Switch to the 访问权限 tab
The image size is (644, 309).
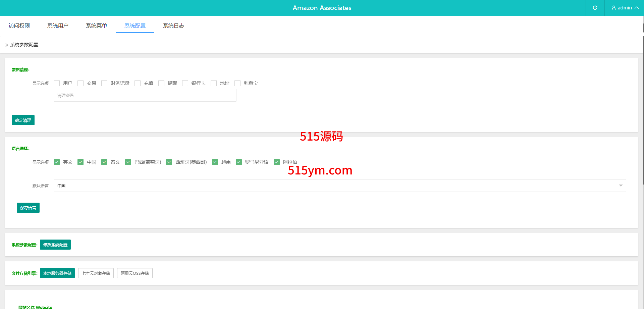coord(19,26)
